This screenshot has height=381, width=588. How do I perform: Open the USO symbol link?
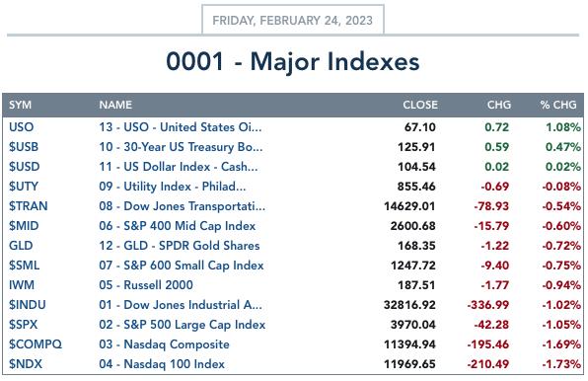click(22, 127)
